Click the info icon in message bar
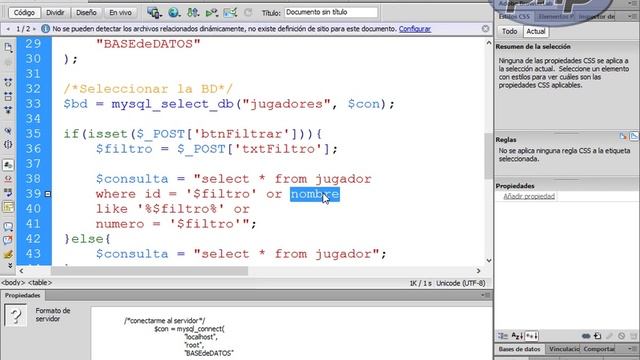Image resolution: width=640 pixels, height=360 pixels. pyautogui.click(x=45, y=29)
